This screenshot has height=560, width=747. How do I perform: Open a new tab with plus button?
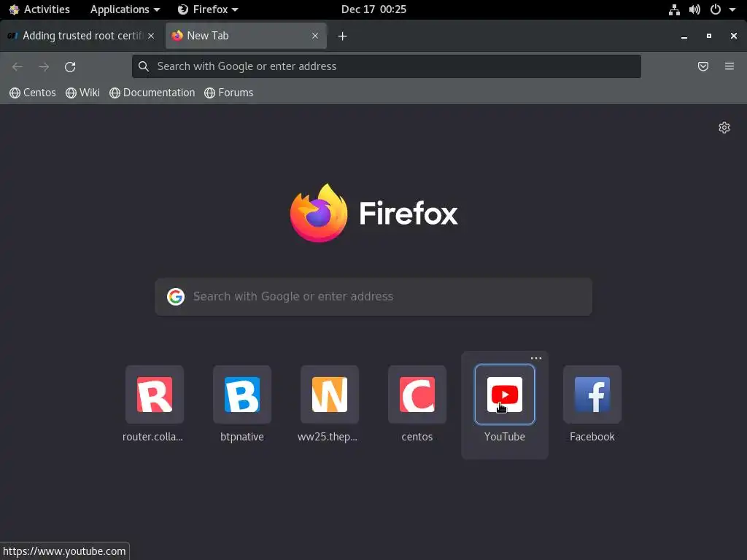(x=343, y=36)
